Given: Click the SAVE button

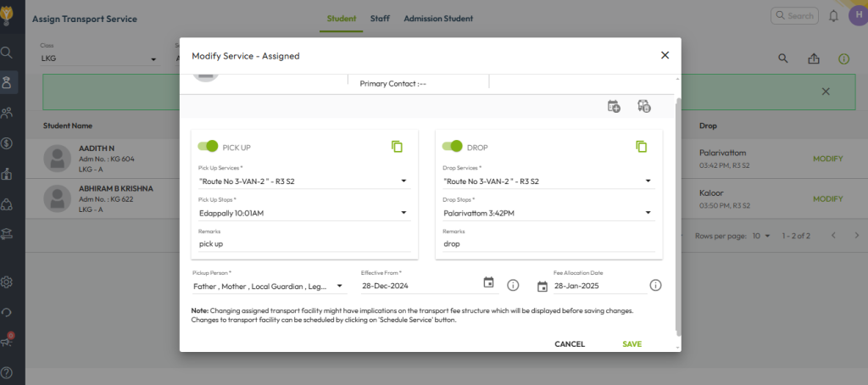Looking at the screenshot, I should (x=632, y=344).
